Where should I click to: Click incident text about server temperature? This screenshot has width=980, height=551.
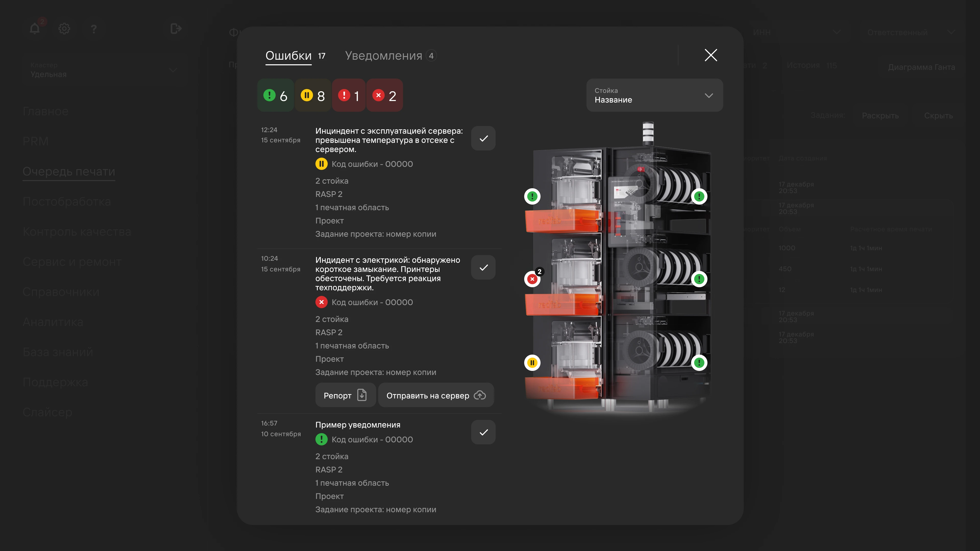389,140
